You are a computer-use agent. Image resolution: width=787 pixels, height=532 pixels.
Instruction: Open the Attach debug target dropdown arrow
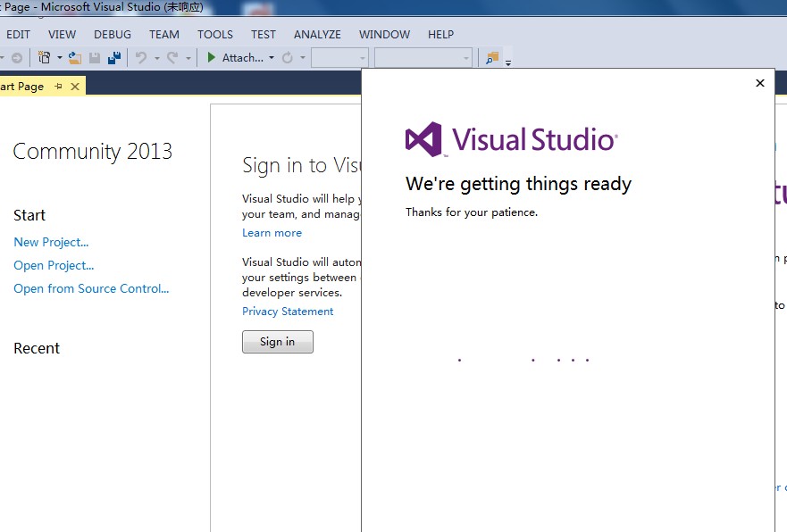[x=272, y=58]
